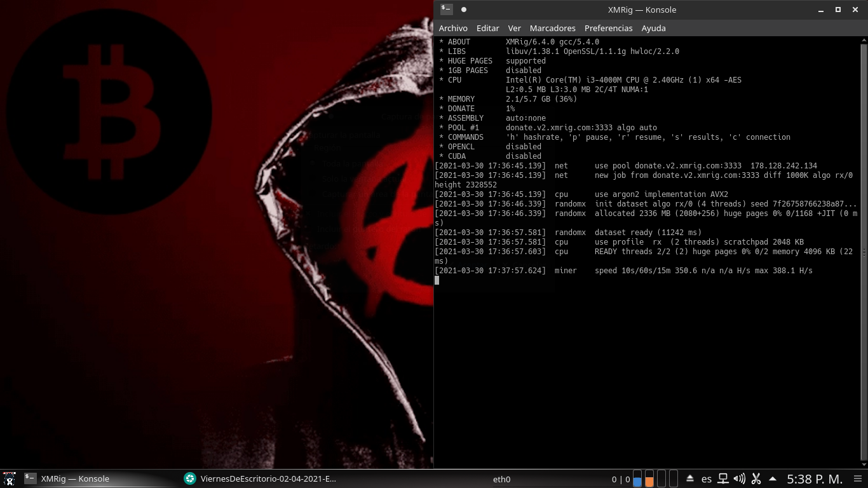Open the Editar menu
868x488 pixels.
(x=488, y=29)
